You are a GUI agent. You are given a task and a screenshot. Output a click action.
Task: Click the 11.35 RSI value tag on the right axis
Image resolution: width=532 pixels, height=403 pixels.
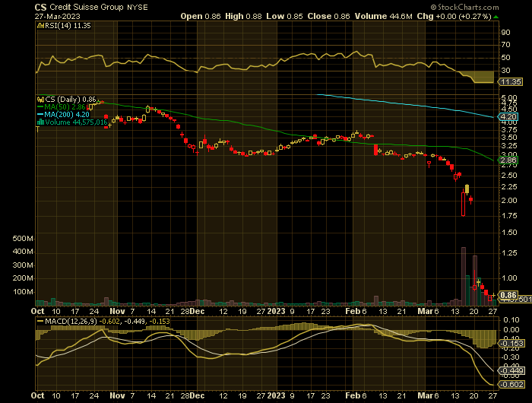(x=510, y=82)
